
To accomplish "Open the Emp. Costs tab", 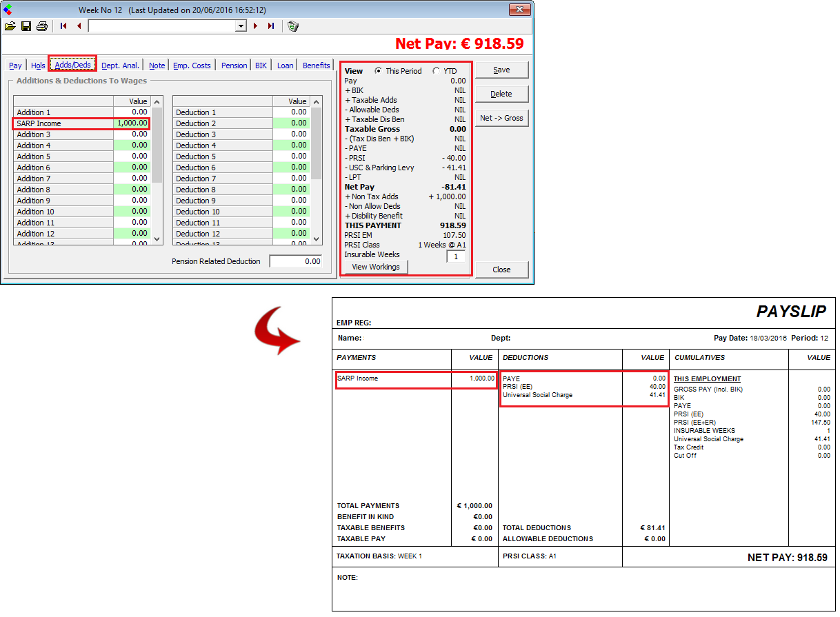I will pos(192,65).
